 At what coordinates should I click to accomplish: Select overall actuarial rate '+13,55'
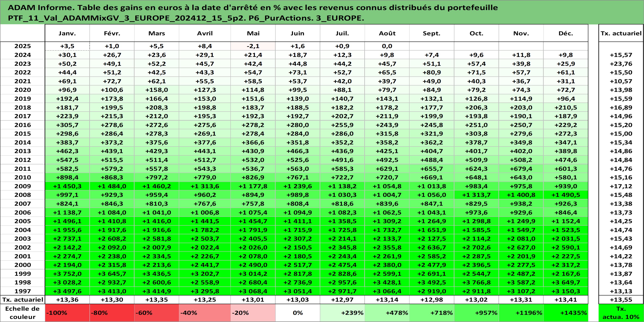point(621,300)
